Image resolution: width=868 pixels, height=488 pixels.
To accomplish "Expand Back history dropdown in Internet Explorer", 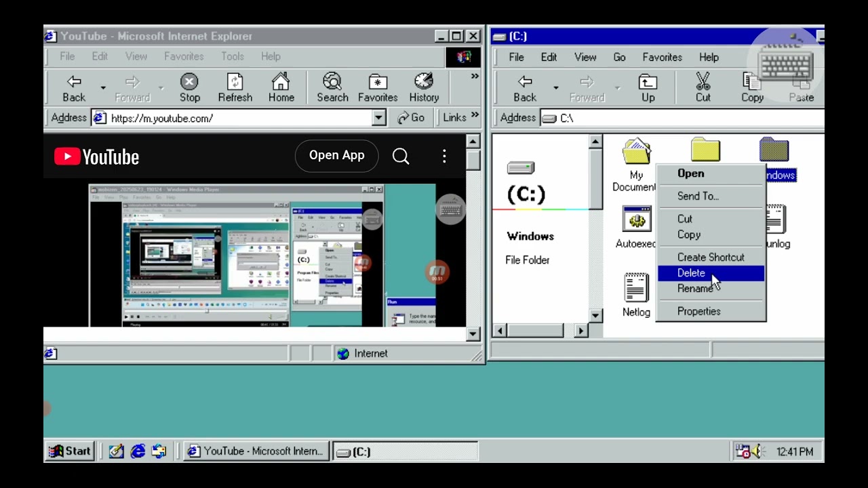I will [x=103, y=88].
